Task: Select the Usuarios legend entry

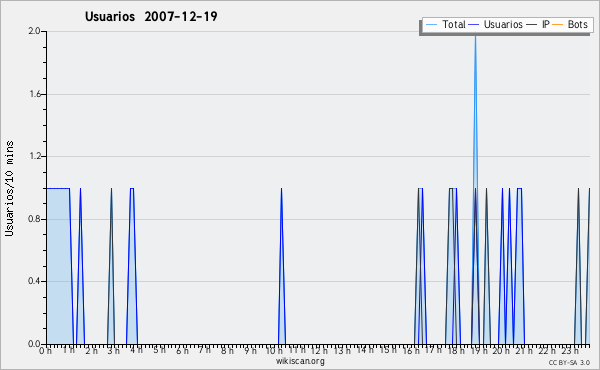Action: (x=496, y=24)
